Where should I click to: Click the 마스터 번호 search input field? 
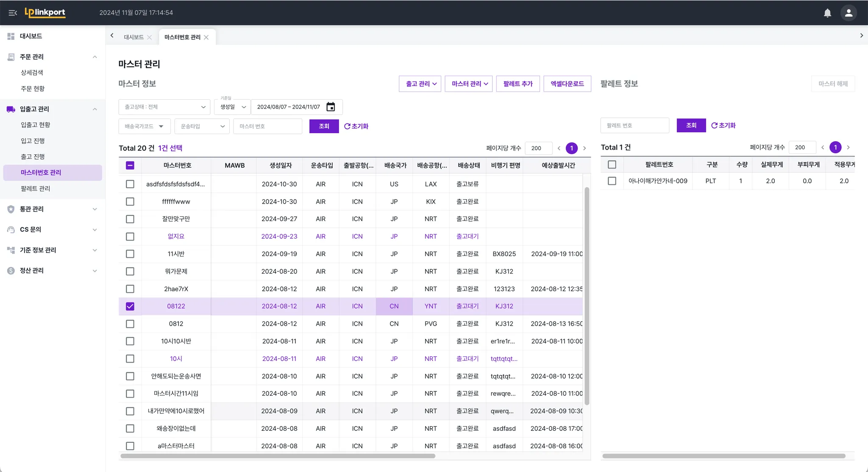[x=267, y=126]
